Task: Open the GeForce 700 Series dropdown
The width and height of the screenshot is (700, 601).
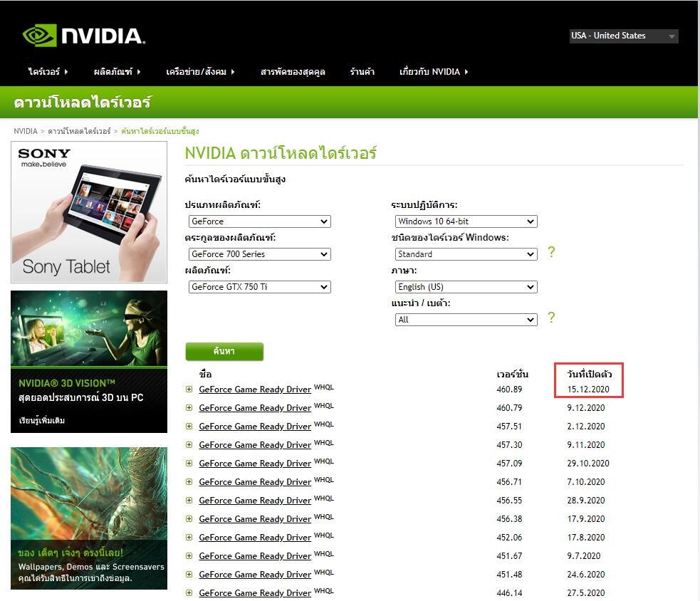Action: point(259,254)
